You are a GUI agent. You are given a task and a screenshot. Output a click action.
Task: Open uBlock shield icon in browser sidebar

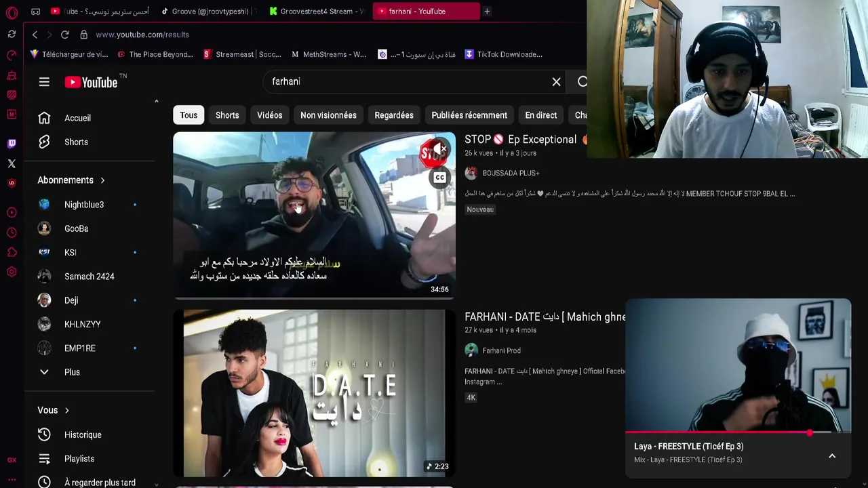coord(12,183)
